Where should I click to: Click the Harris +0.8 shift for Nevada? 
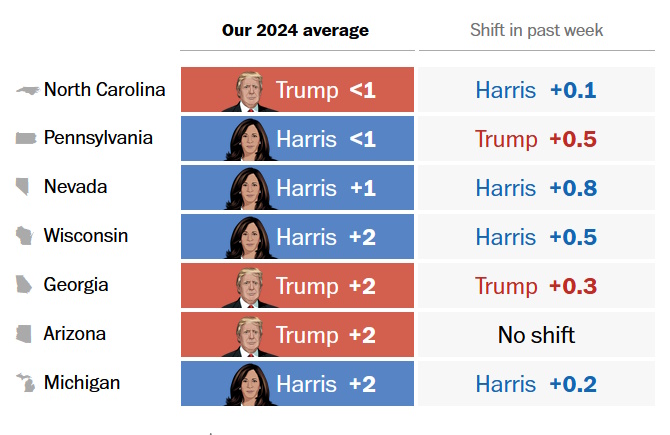pyautogui.click(x=536, y=188)
